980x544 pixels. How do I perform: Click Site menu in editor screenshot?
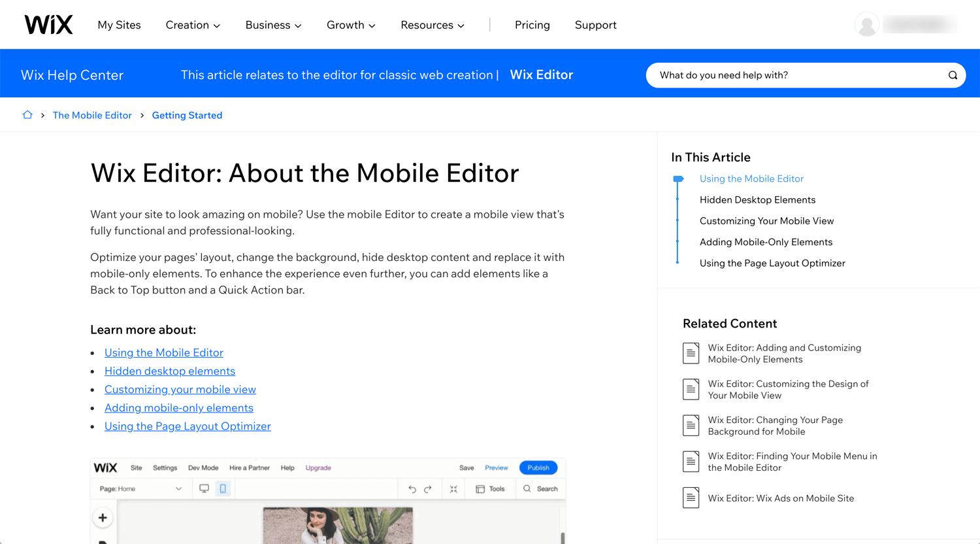click(136, 468)
